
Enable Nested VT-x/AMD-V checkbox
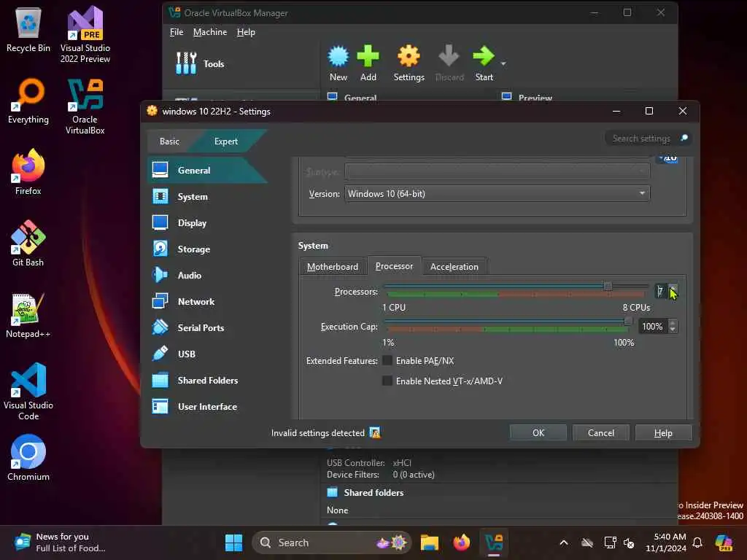pos(387,381)
